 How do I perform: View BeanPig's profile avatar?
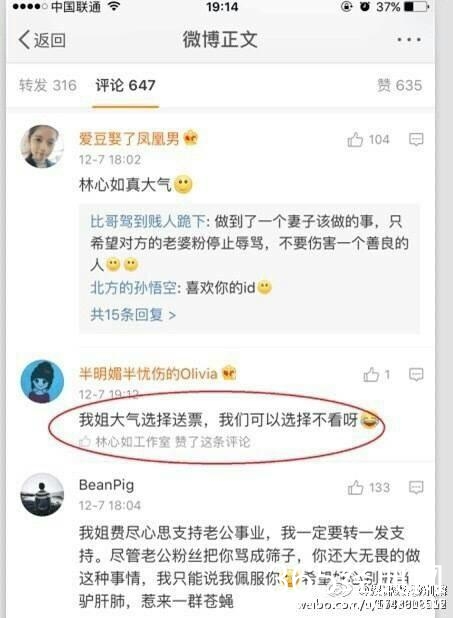(42, 495)
